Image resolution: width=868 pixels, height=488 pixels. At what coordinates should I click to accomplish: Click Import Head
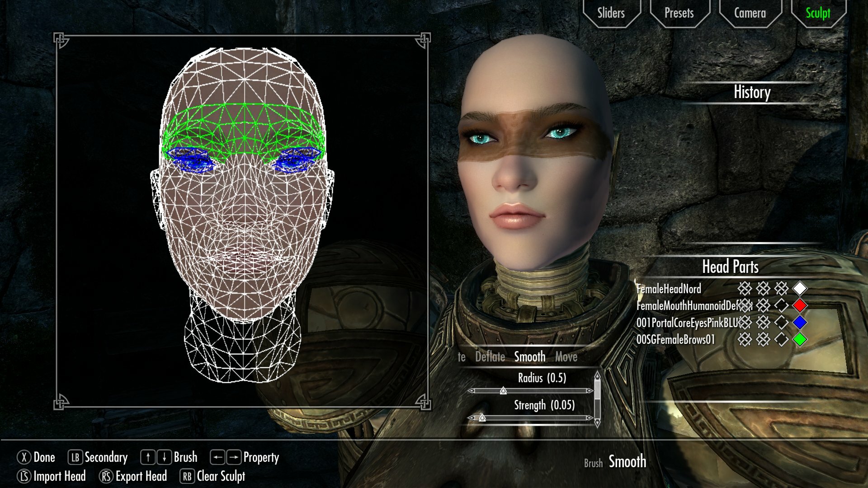point(60,476)
